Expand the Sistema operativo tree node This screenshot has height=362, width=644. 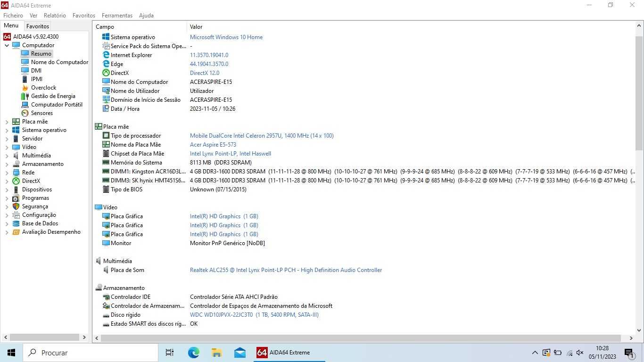(7, 130)
